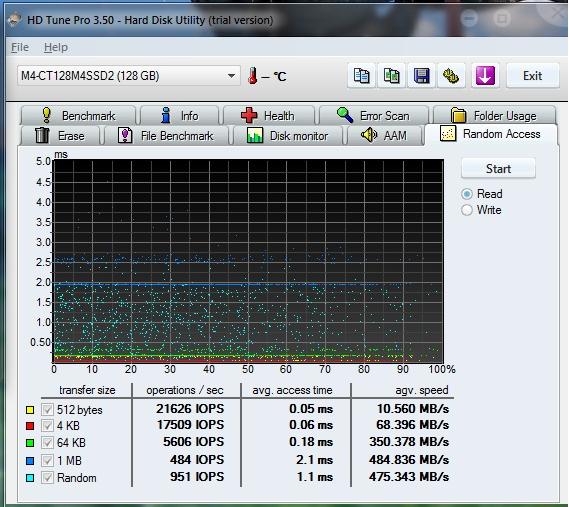Toggle the 64 KB checkbox

(47, 442)
